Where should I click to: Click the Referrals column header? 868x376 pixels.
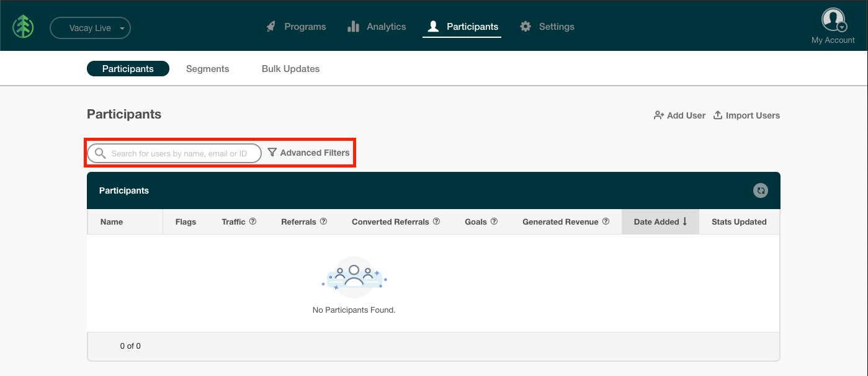[298, 222]
